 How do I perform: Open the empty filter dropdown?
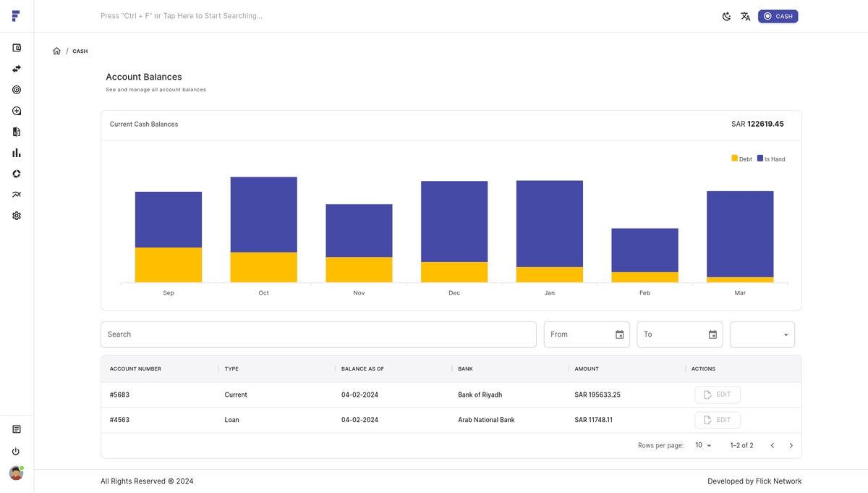(x=762, y=334)
